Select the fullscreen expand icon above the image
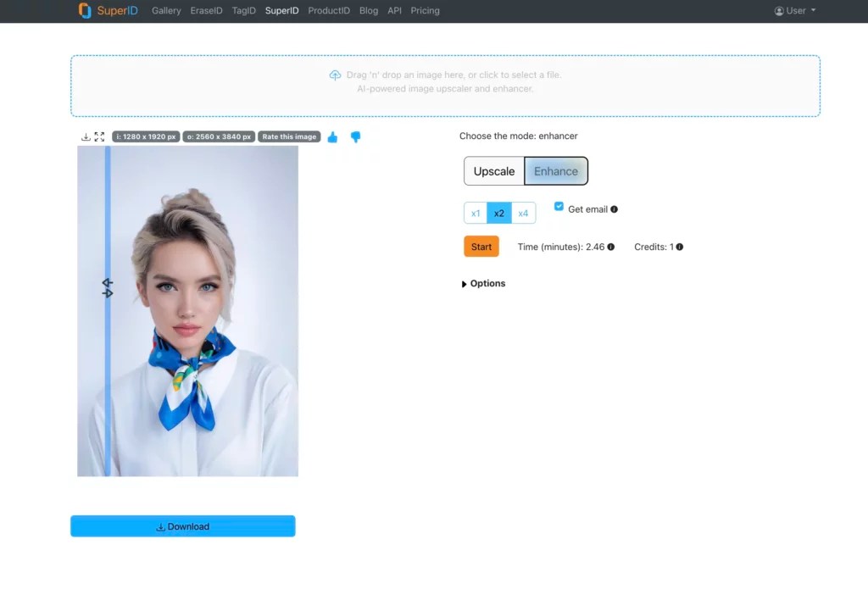This screenshot has height=589, width=868. [x=98, y=136]
